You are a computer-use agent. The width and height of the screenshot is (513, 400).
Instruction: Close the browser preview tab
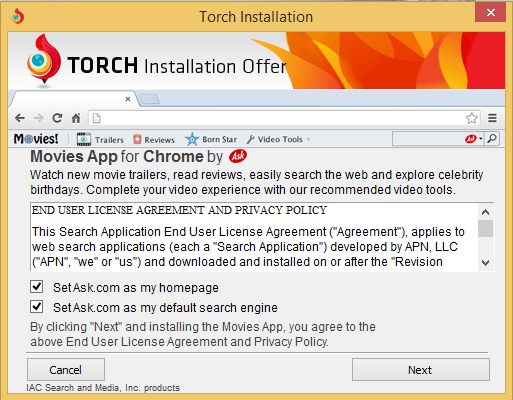coord(128,99)
